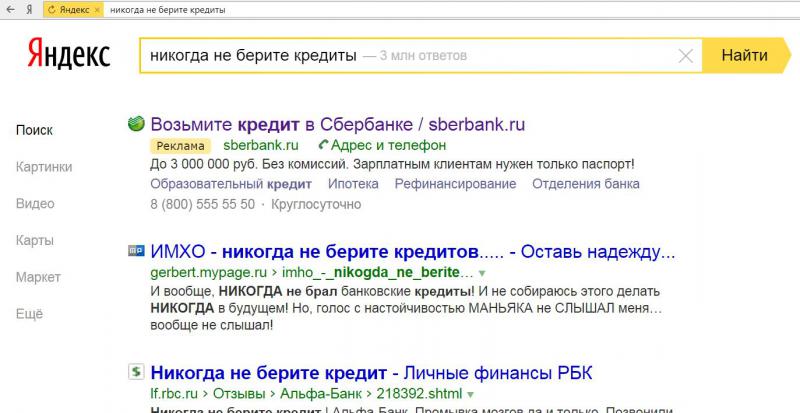Image resolution: width=800 pixels, height=413 pixels.
Task: Open the gerbert.mypage.ru URL link
Action: click(x=209, y=273)
